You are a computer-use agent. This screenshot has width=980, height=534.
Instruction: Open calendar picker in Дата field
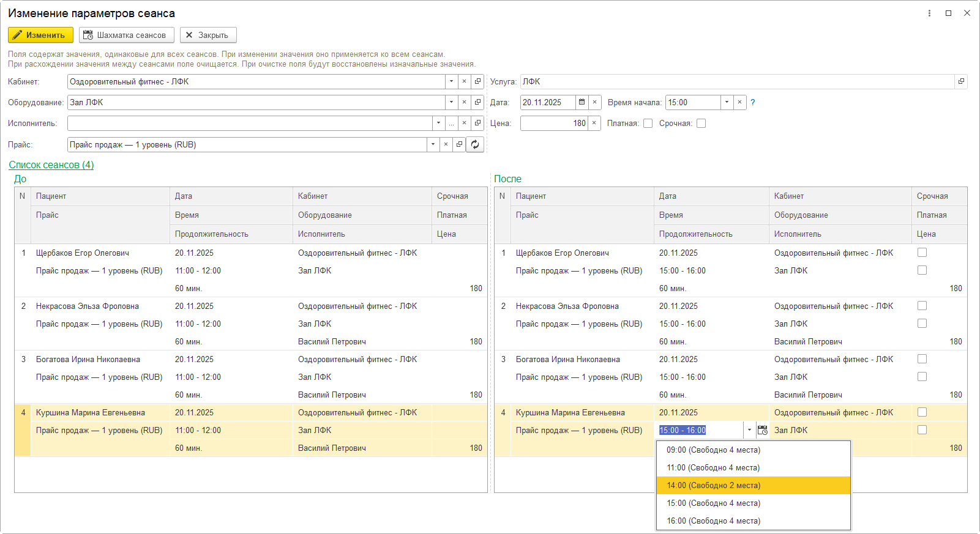tap(582, 102)
